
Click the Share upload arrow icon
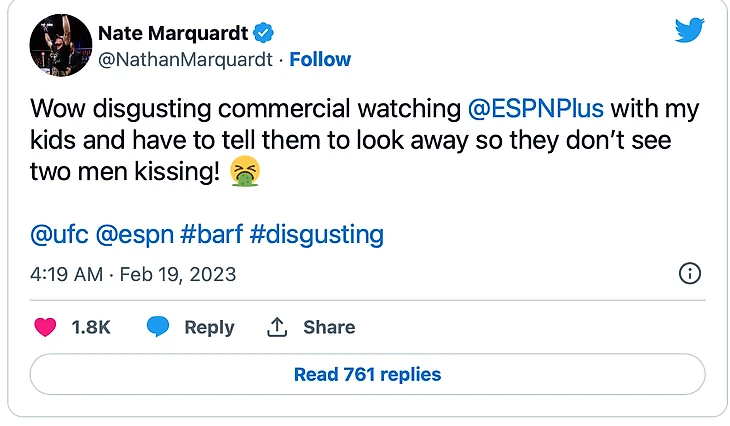pyautogui.click(x=276, y=327)
